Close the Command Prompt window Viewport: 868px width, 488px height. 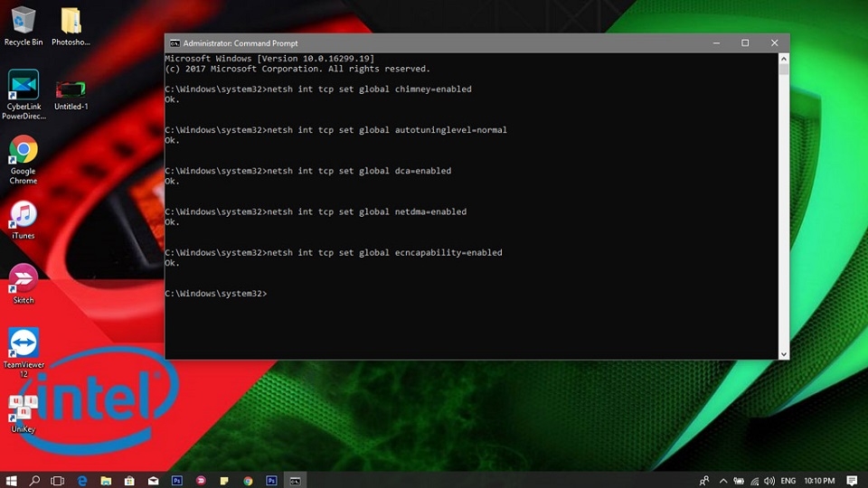tap(775, 43)
